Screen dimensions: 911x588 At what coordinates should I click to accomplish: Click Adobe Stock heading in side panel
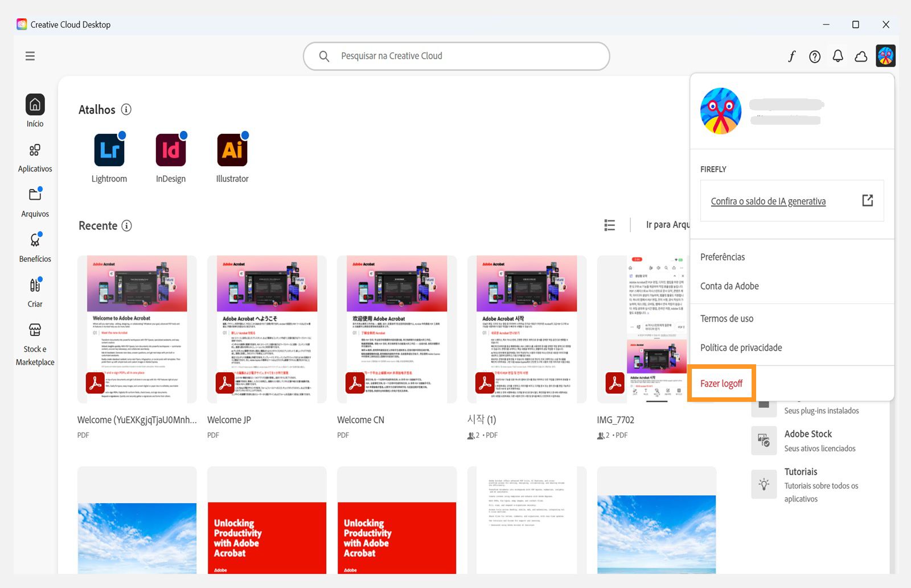pos(808,434)
